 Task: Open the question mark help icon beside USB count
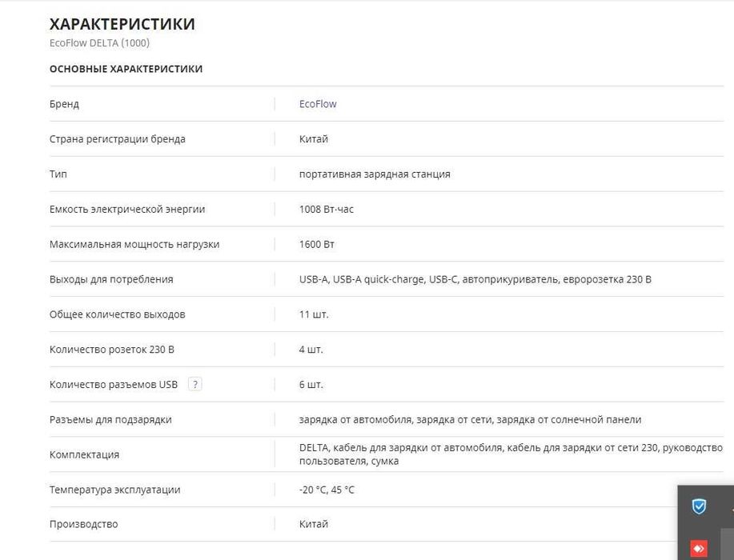pos(195,384)
